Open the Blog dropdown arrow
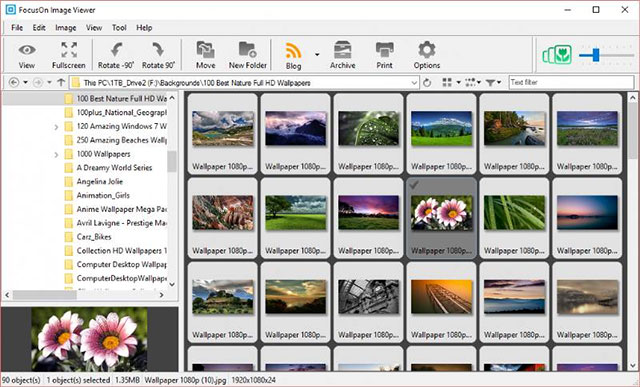This screenshot has width=640, height=387. 317,54
